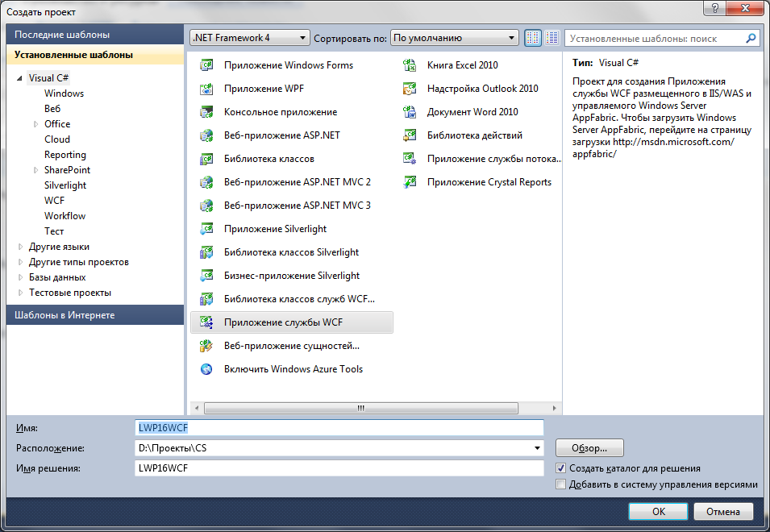Choose Word 2010 document template icon

click(410, 112)
